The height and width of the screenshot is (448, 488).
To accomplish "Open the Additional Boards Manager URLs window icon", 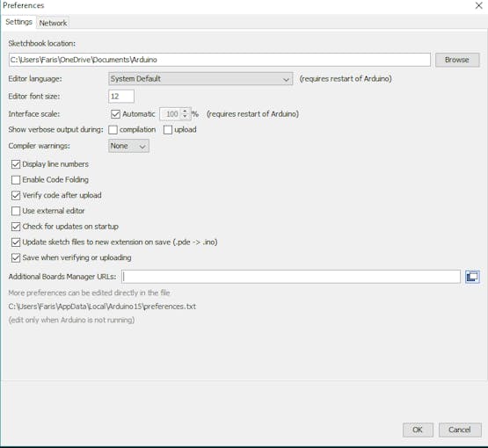I will click(x=472, y=277).
